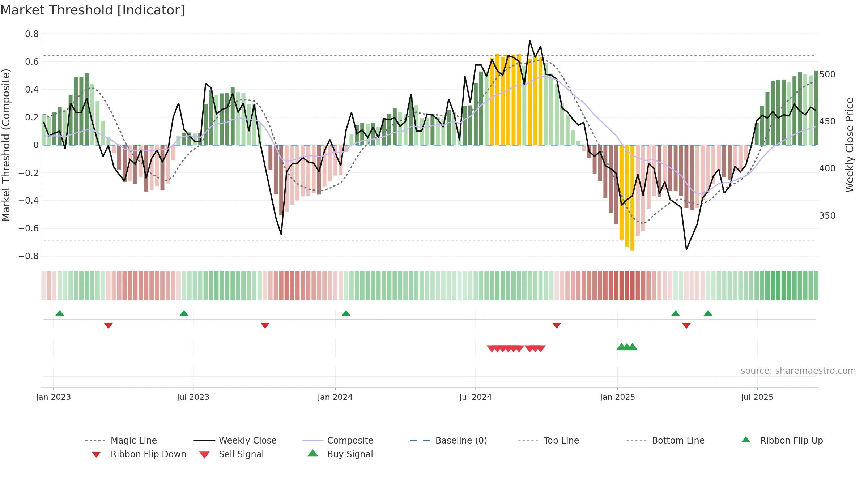Viewport: 868px width, 488px height.
Task: Click the 350 price axis label
Action: click(x=827, y=216)
